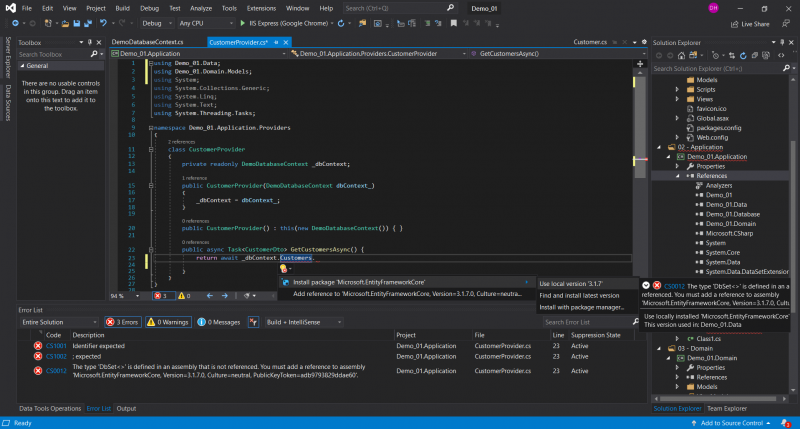Click the Undo arrow icon
Image resolution: width=800 pixels, height=429 pixels.
tap(102, 22)
